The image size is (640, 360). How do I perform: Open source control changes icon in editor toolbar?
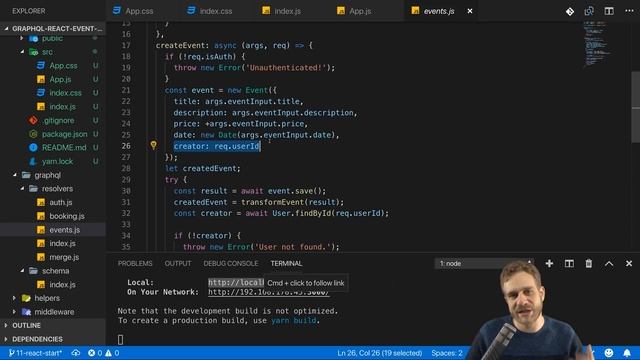570,11
